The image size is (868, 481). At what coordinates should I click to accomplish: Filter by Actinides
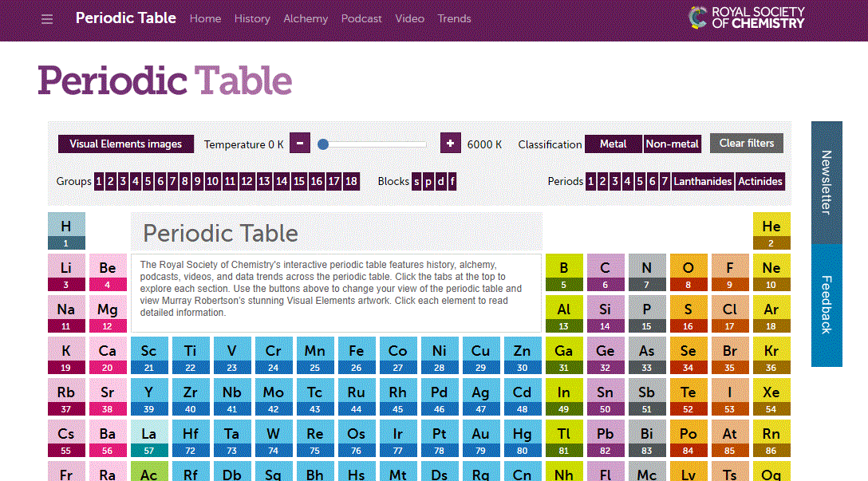click(x=760, y=182)
